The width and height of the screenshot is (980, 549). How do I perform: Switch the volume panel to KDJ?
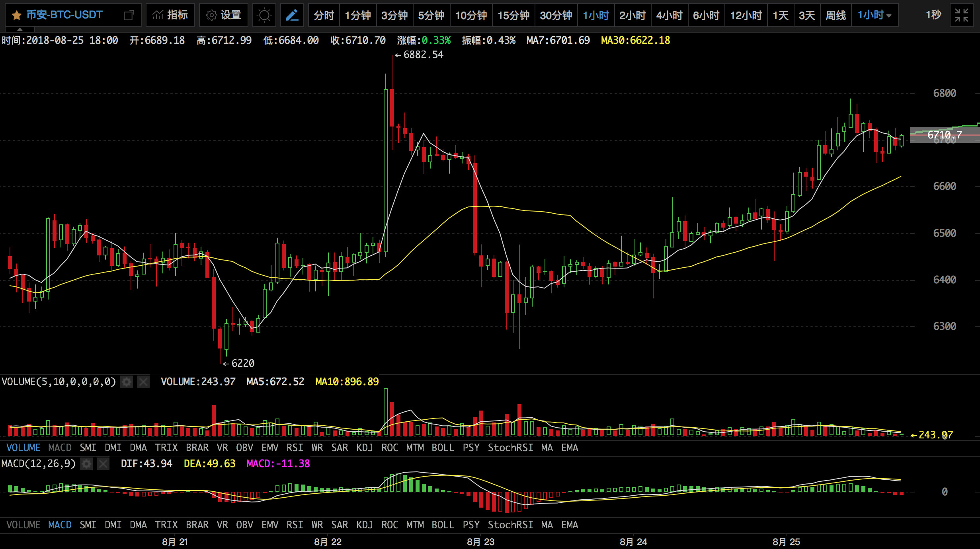[364, 448]
